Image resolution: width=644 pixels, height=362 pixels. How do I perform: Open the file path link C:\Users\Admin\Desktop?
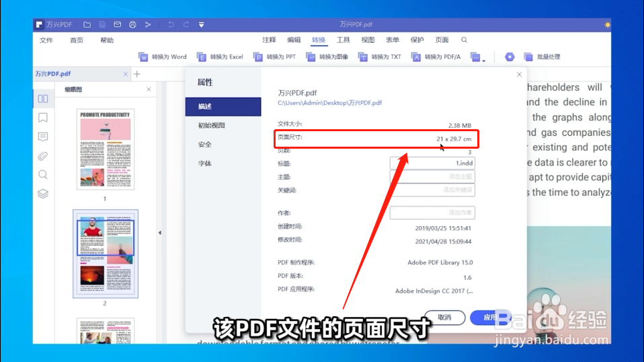(330, 103)
